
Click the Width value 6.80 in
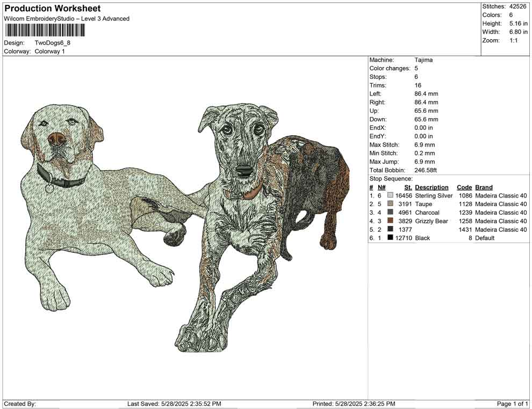519,32
